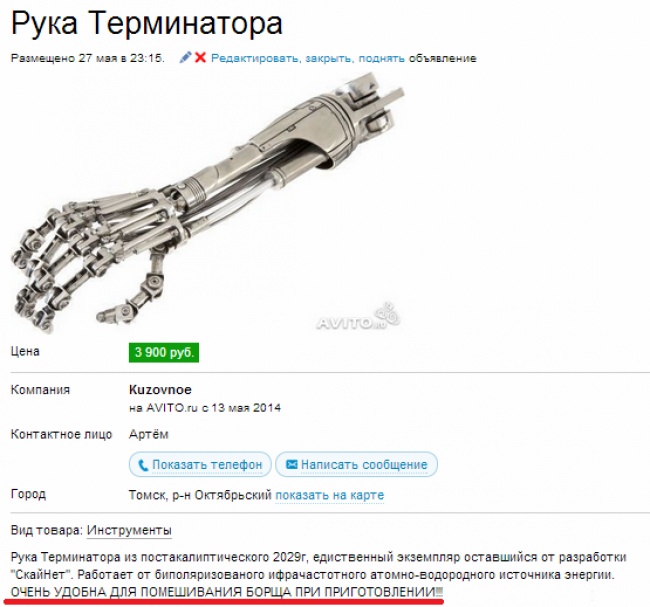Click the закрыть link

tap(330, 58)
